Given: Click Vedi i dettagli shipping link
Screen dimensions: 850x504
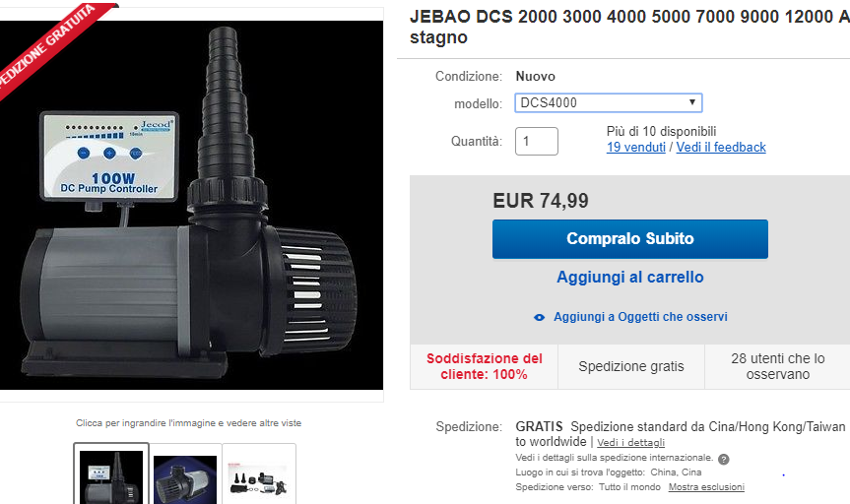Looking at the screenshot, I should click(x=631, y=443).
